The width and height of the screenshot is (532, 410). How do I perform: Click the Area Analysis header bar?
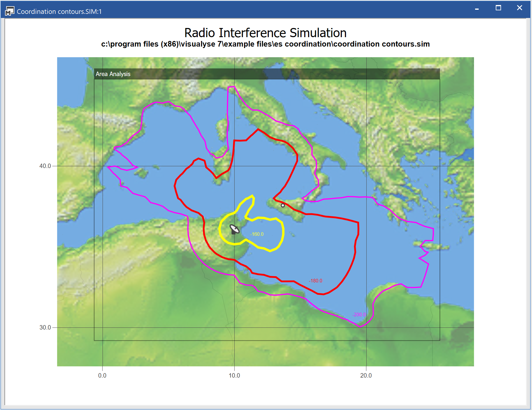(x=267, y=74)
